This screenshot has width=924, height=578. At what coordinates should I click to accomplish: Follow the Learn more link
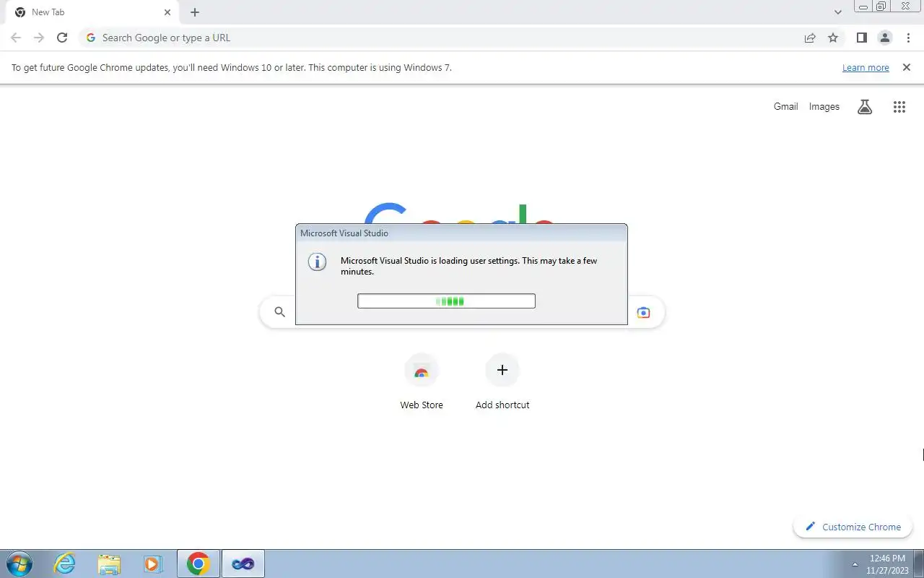click(866, 67)
